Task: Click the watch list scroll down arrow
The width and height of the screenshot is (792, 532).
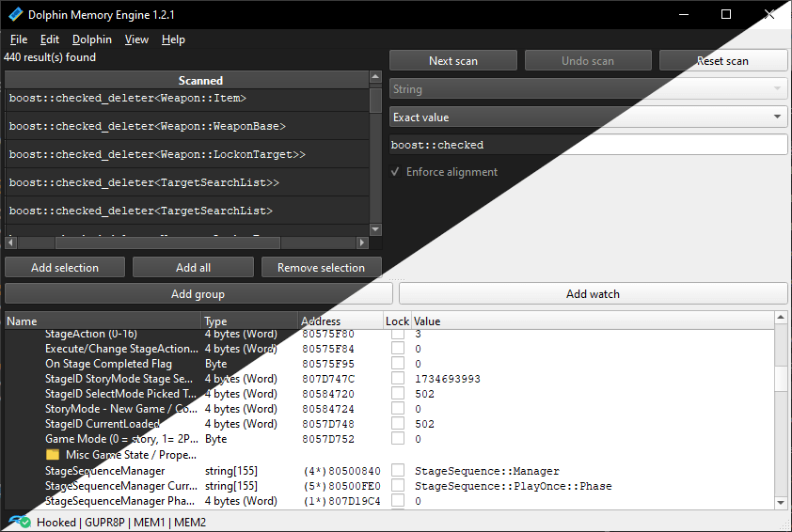Action: point(781,503)
